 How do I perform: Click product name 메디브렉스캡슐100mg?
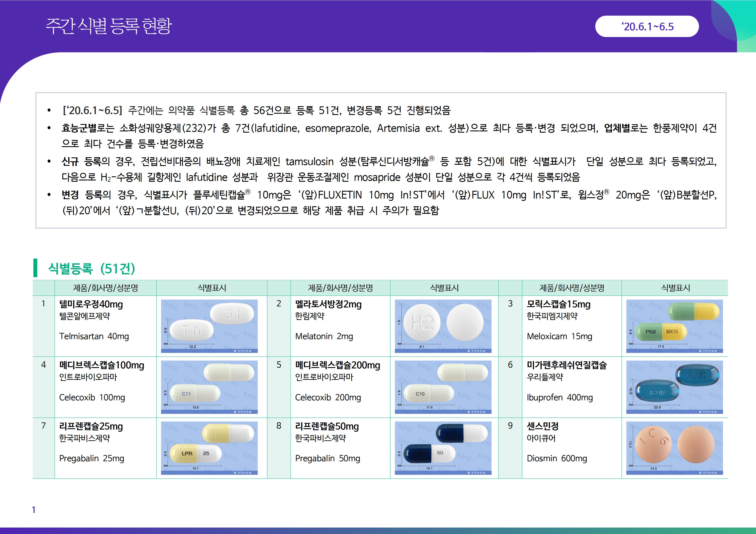102,365
